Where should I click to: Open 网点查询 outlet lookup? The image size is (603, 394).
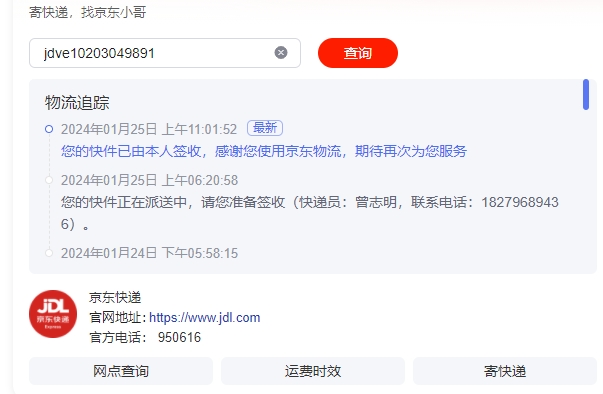click(x=121, y=371)
